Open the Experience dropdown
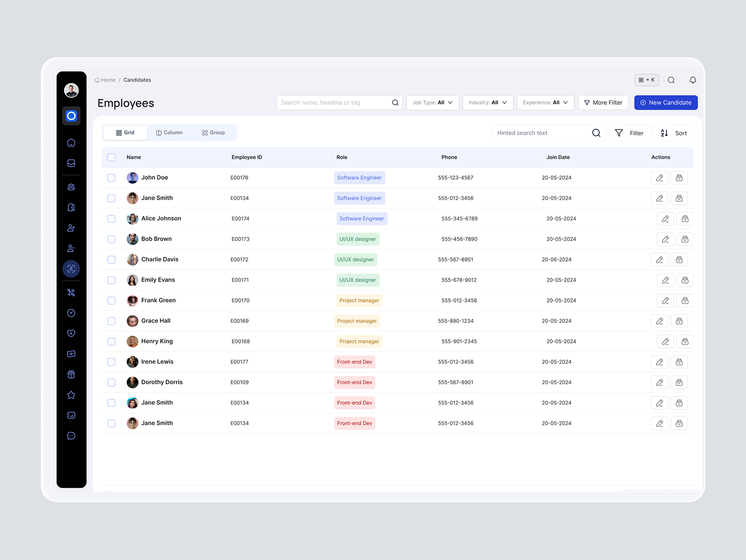This screenshot has height=560, width=746. pyautogui.click(x=545, y=102)
